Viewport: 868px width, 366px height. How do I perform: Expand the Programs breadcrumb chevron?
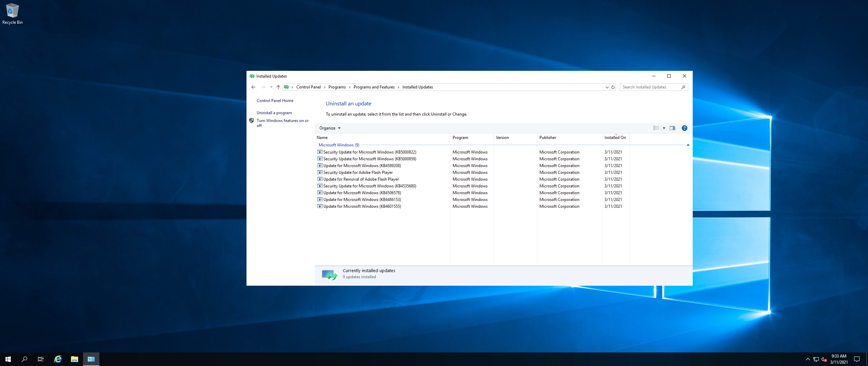[x=350, y=87]
